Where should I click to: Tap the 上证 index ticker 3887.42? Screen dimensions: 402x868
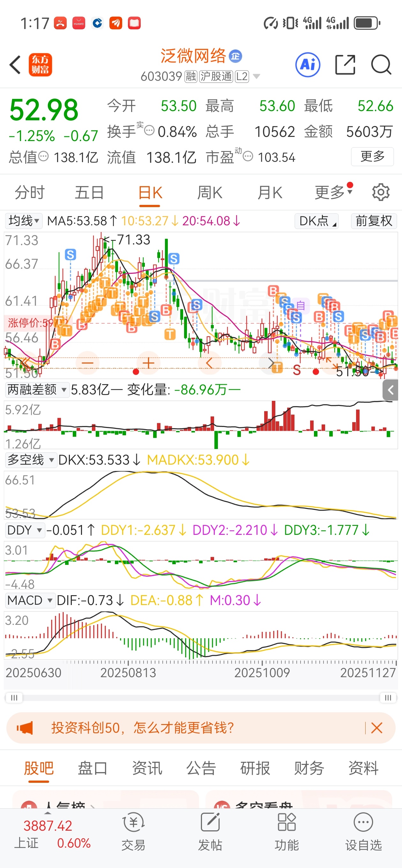(x=48, y=826)
